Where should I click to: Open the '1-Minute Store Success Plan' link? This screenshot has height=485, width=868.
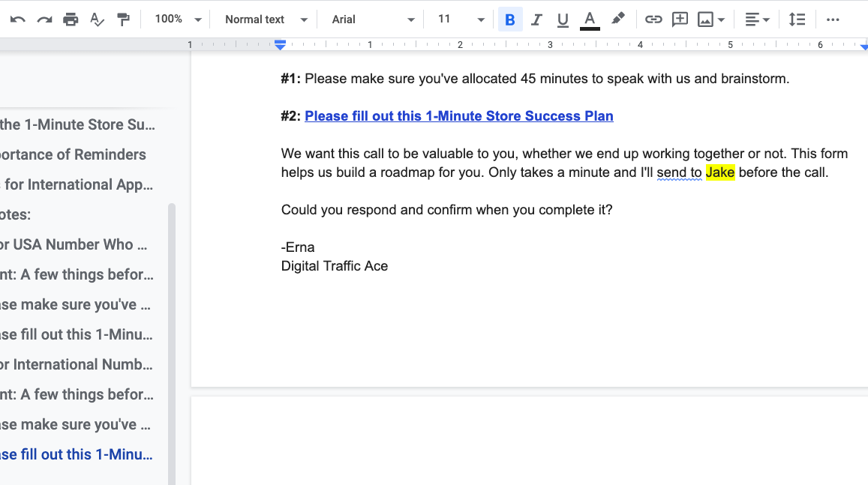459,115
